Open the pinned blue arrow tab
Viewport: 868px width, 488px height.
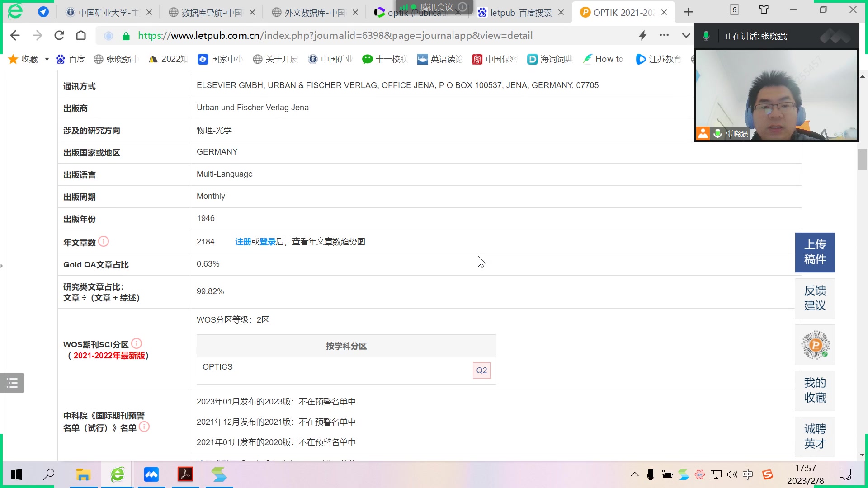[43, 12]
